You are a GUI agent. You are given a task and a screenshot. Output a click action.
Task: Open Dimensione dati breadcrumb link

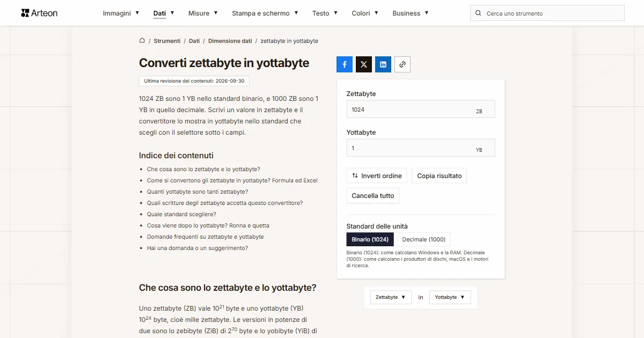[230, 41]
